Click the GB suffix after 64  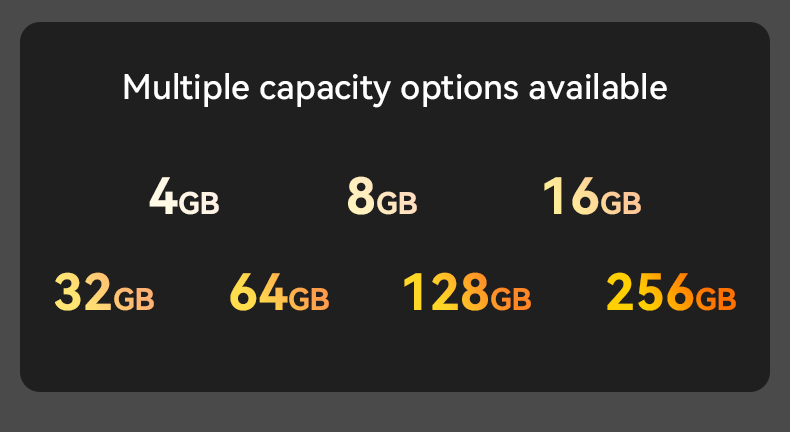coord(308,299)
